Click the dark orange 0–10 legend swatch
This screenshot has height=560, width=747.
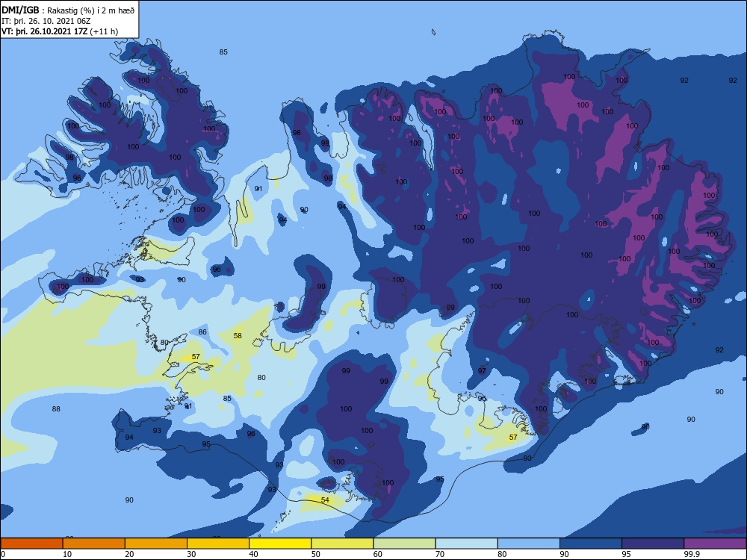click(31, 544)
